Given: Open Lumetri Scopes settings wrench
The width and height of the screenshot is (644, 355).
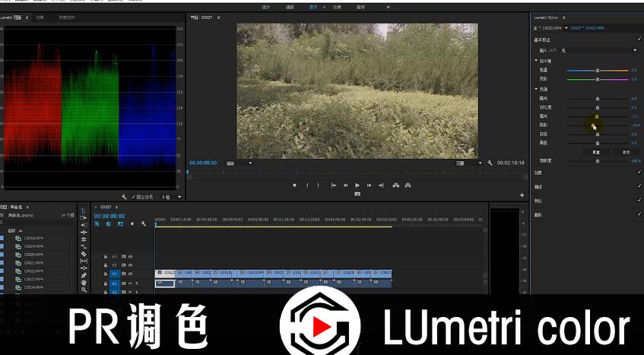Looking at the screenshot, I should click(124, 197).
